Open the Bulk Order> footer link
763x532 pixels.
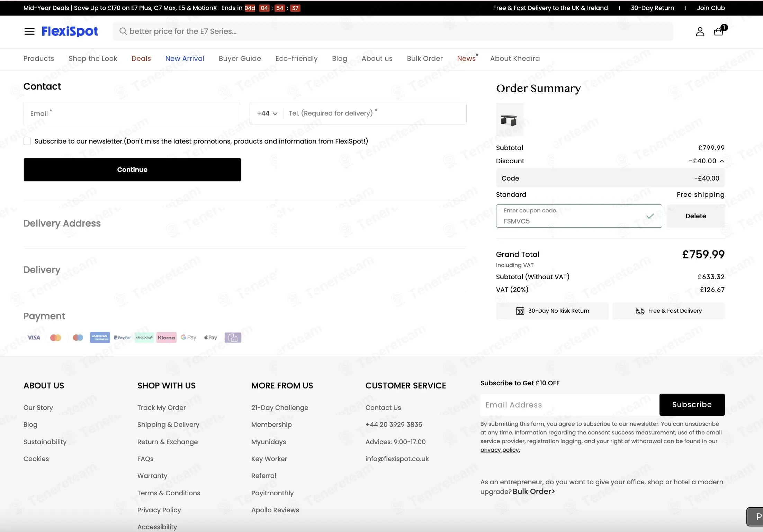[534, 492]
